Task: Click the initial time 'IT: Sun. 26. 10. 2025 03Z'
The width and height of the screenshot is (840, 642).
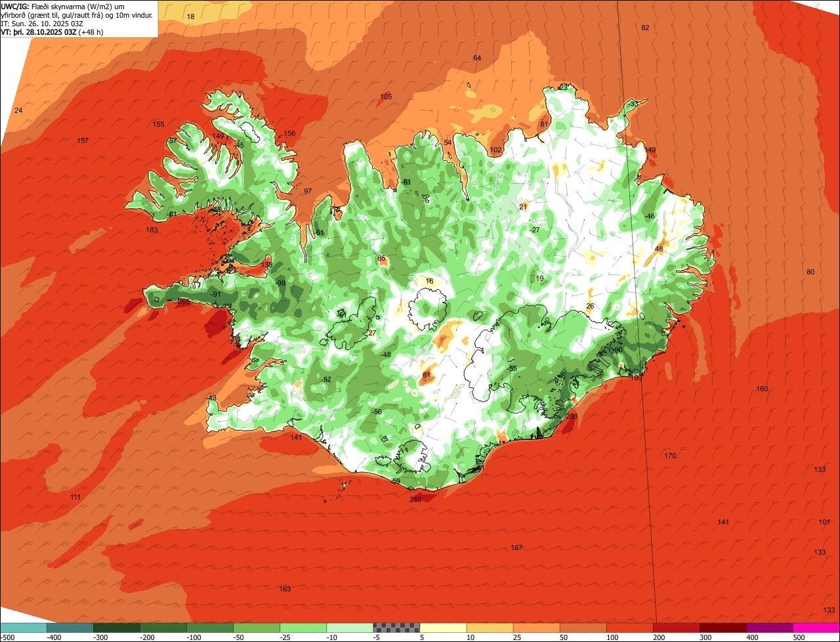Action: coord(43,23)
